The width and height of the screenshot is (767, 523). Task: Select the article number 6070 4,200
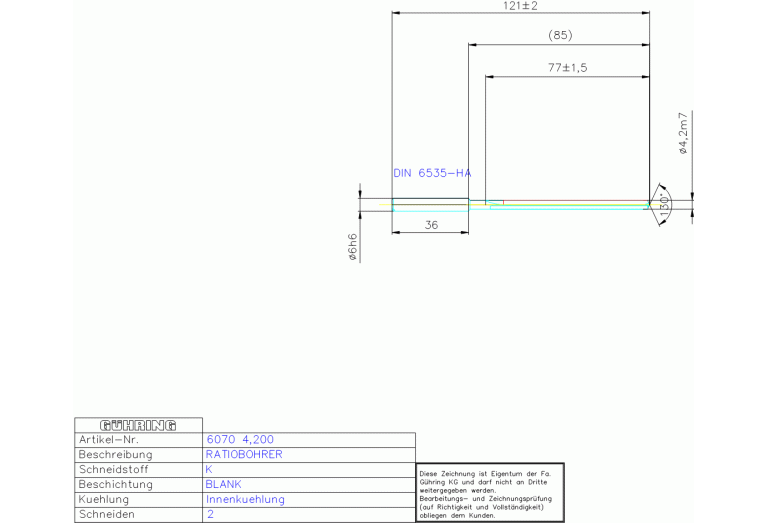click(x=239, y=440)
